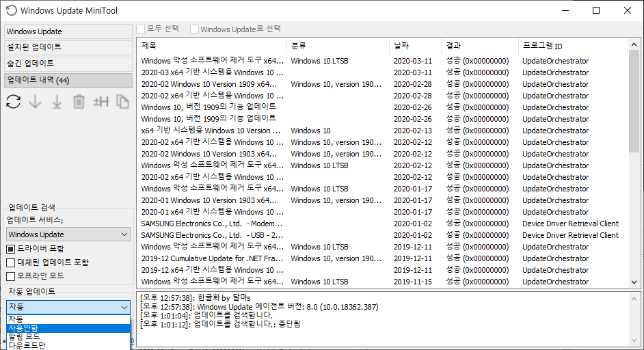Image resolution: width=644 pixels, height=350 pixels.
Task: Select 2020-03 x64 기반 시스템용 Windows 10 row
Action: [382, 72]
